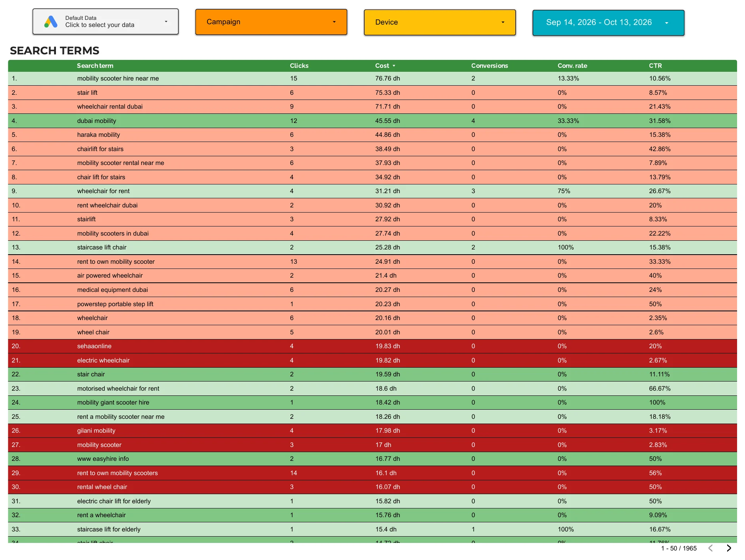Select 'staircase lift for elderly' term
Image resolution: width=745 pixels, height=560 pixels.
(x=109, y=529)
